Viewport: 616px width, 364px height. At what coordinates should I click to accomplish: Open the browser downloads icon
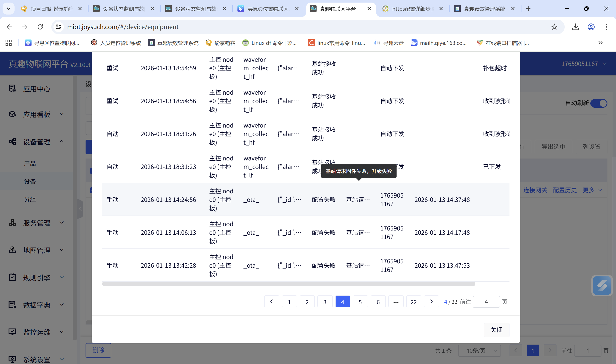point(576,27)
